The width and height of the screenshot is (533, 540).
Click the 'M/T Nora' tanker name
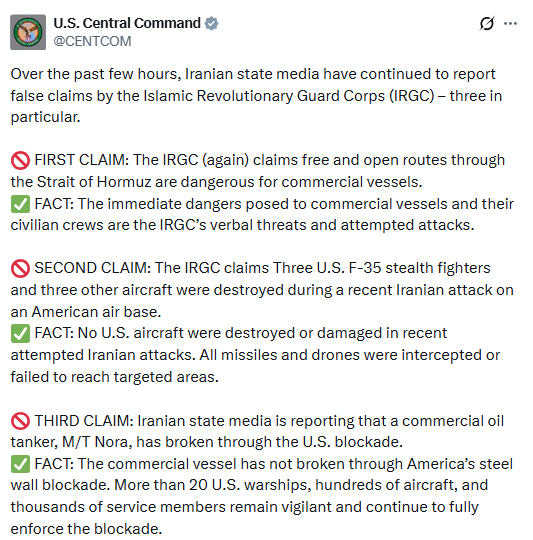(x=95, y=442)
